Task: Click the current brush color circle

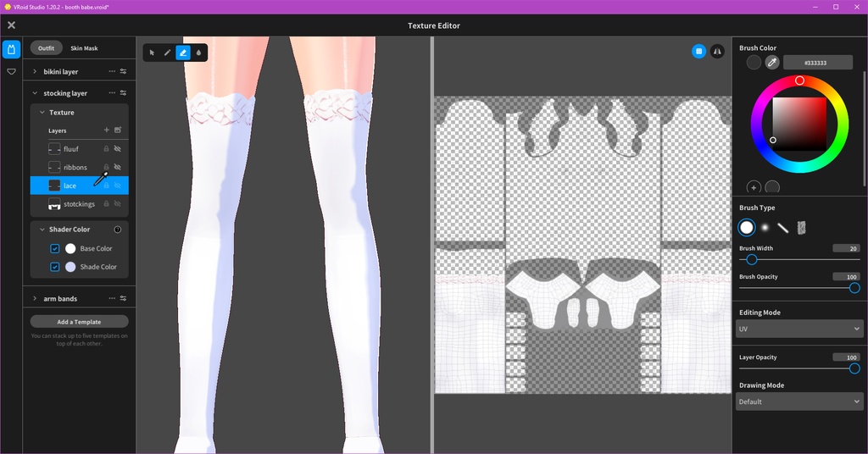Action: 754,63
